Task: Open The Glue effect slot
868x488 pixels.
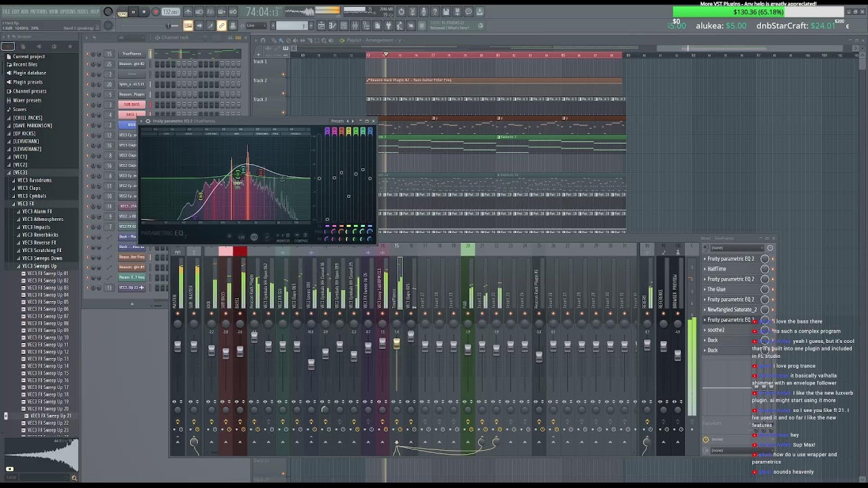Action: click(717, 289)
